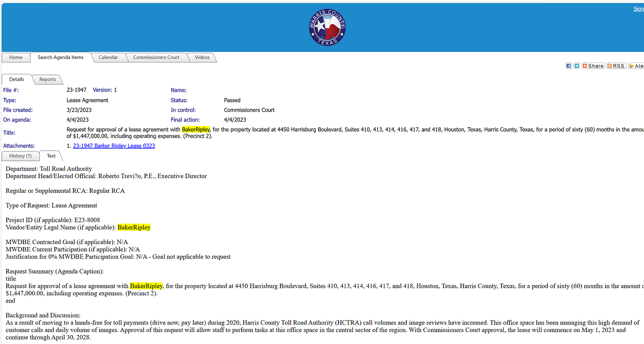The height and width of the screenshot is (344, 644).
Task: Click the Status field label
Action: pyautogui.click(x=179, y=100)
